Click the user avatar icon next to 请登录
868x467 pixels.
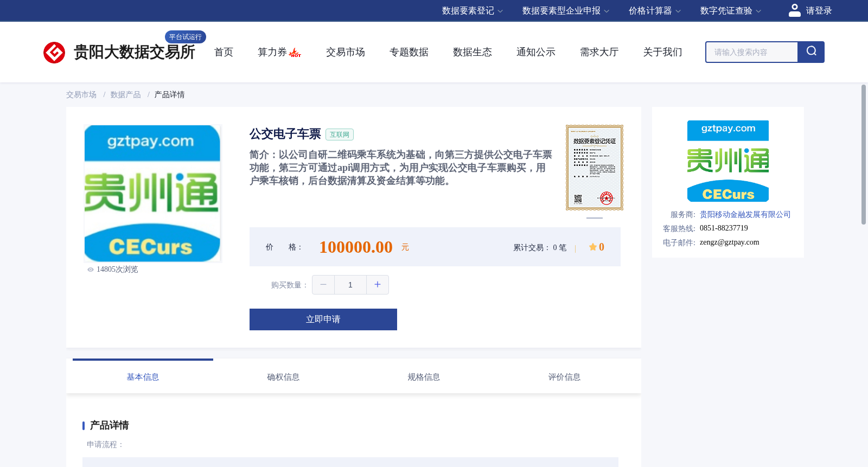point(794,10)
